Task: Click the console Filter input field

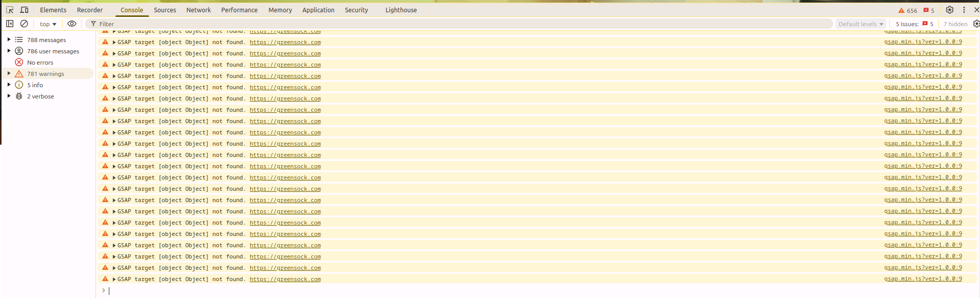Action: pos(462,24)
